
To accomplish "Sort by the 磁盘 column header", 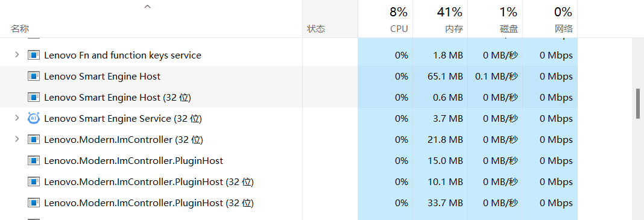I will coord(495,19).
